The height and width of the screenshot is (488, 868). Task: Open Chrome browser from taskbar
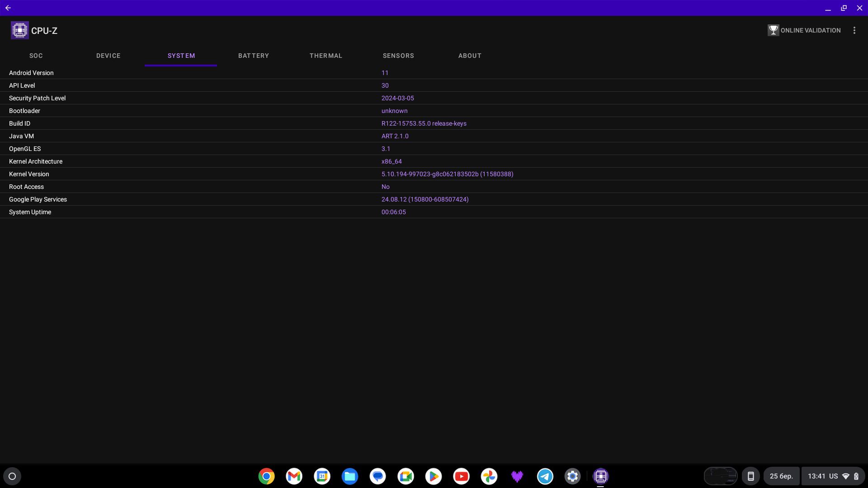pyautogui.click(x=266, y=475)
